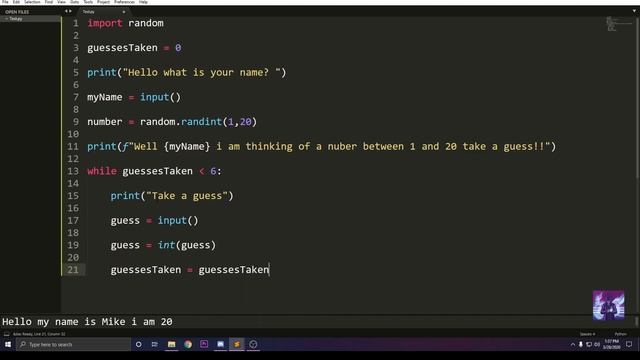Place cursor at end of line 21
The image size is (640, 360).
(x=270, y=270)
